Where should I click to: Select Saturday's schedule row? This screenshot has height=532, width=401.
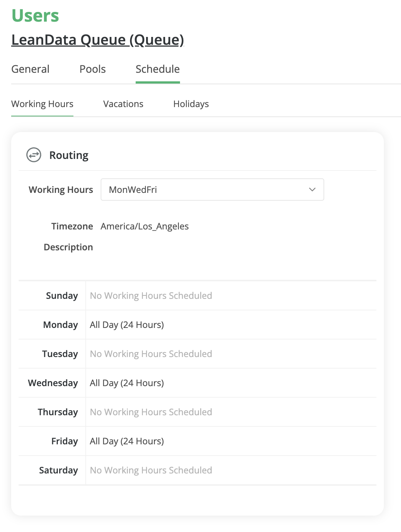(151, 470)
